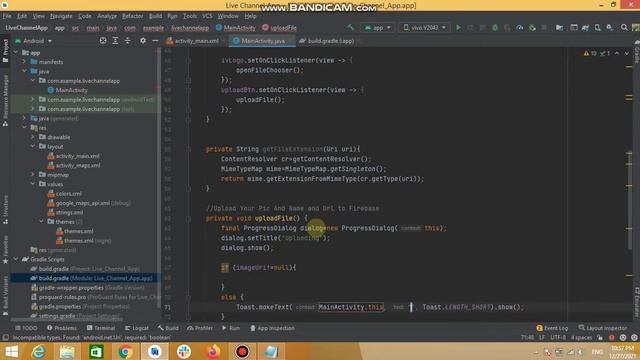
Task: Click Bandicam record icon in taskbar
Action: coord(242,351)
